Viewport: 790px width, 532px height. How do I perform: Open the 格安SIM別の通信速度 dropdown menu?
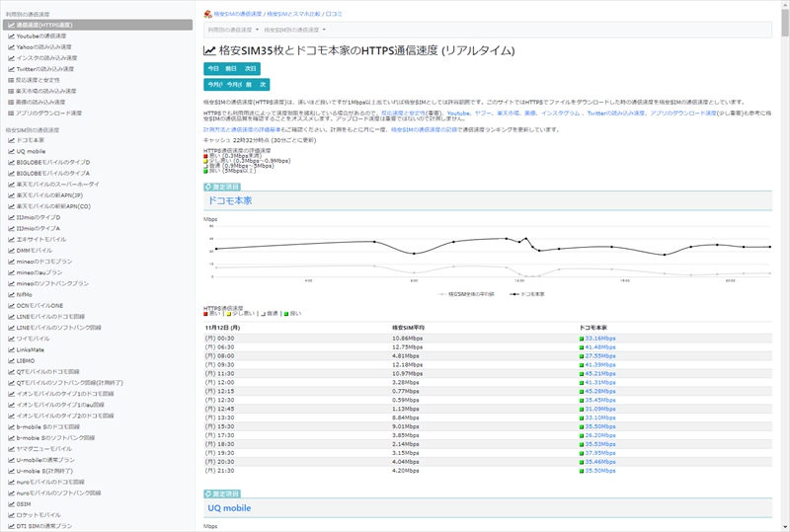pos(294,30)
